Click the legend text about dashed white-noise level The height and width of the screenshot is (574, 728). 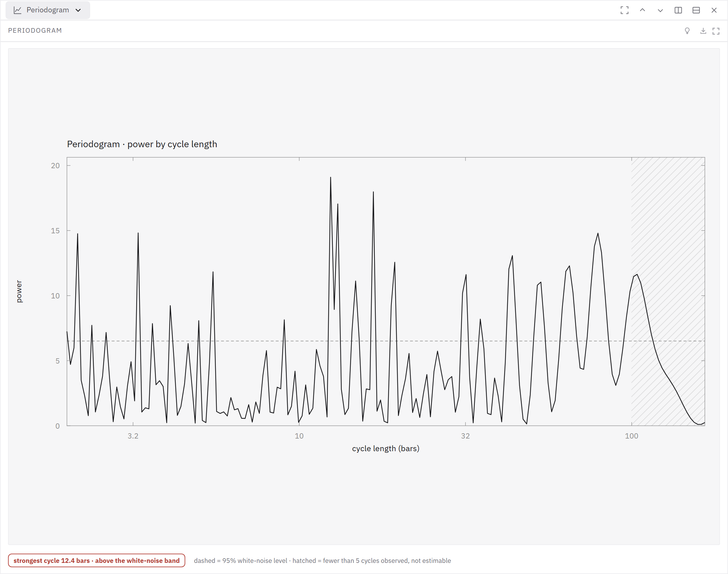click(322, 560)
